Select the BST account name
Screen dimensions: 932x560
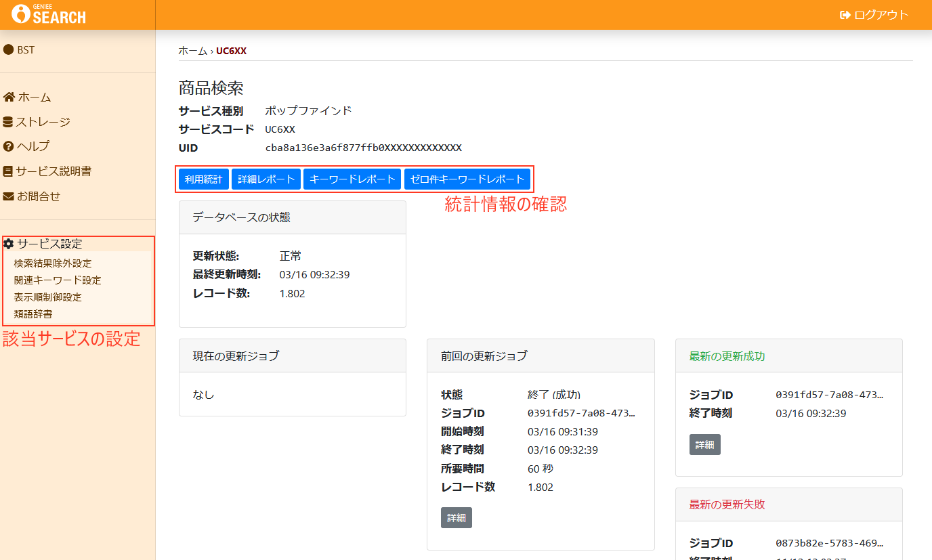pos(26,49)
